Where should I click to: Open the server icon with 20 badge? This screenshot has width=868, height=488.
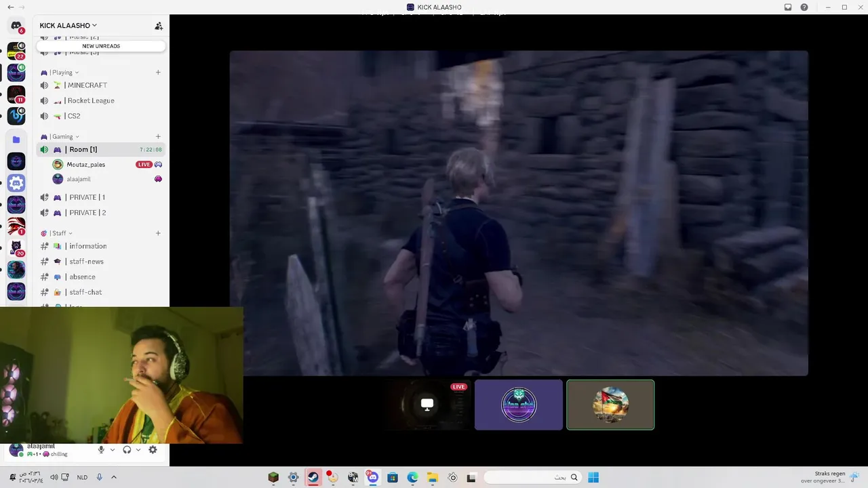[x=16, y=248]
